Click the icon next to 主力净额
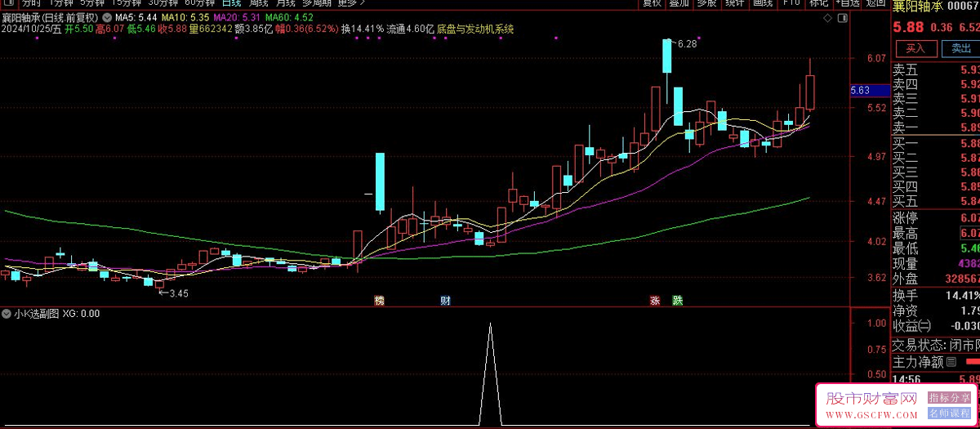The width and height of the screenshot is (980, 429). point(952,361)
